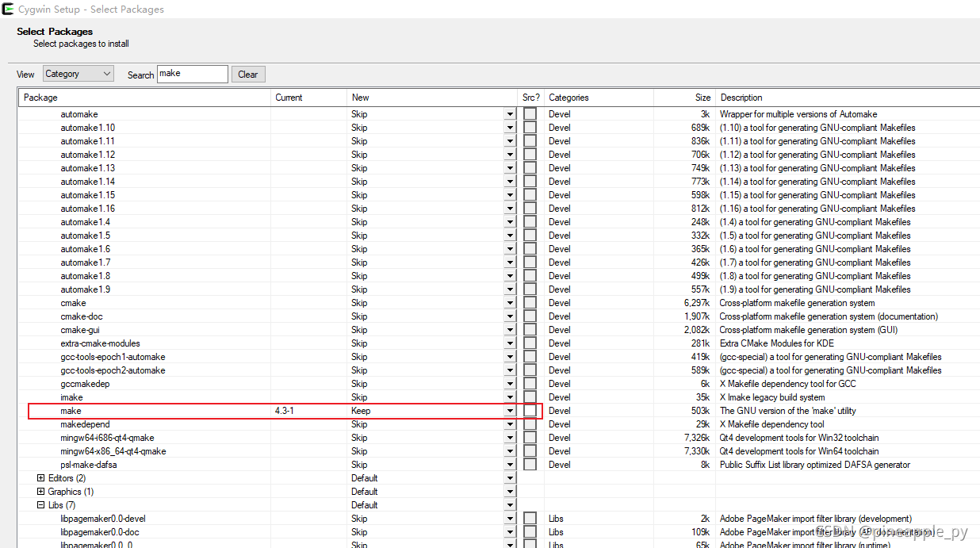
Task: Open the version dropdown for cmake
Action: pos(510,303)
